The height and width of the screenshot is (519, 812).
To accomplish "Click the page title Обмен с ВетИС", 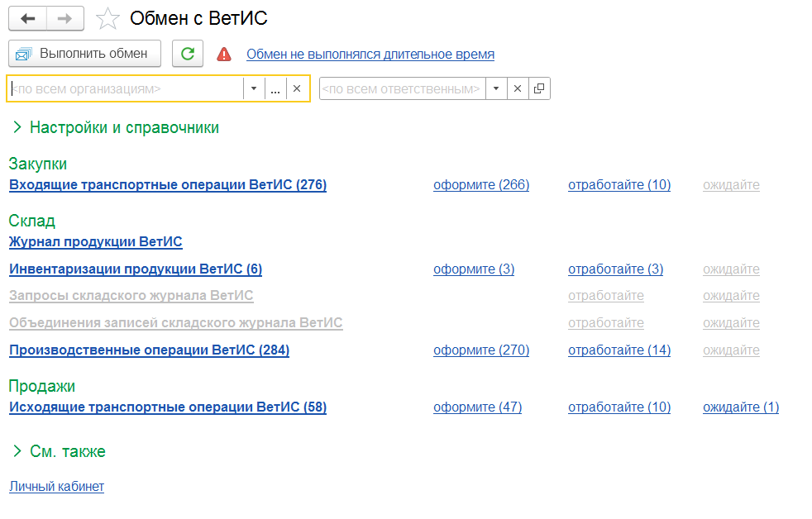I will [x=198, y=18].
